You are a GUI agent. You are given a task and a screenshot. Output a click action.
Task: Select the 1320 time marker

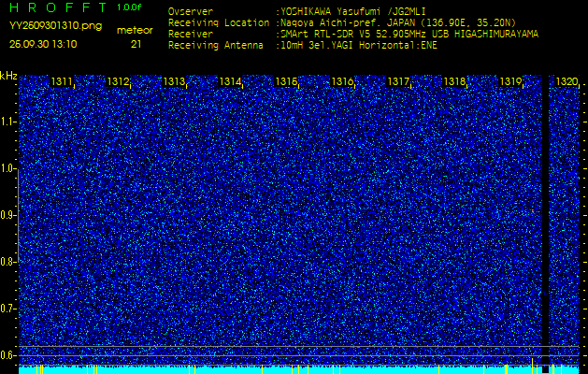[x=566, y=82]
